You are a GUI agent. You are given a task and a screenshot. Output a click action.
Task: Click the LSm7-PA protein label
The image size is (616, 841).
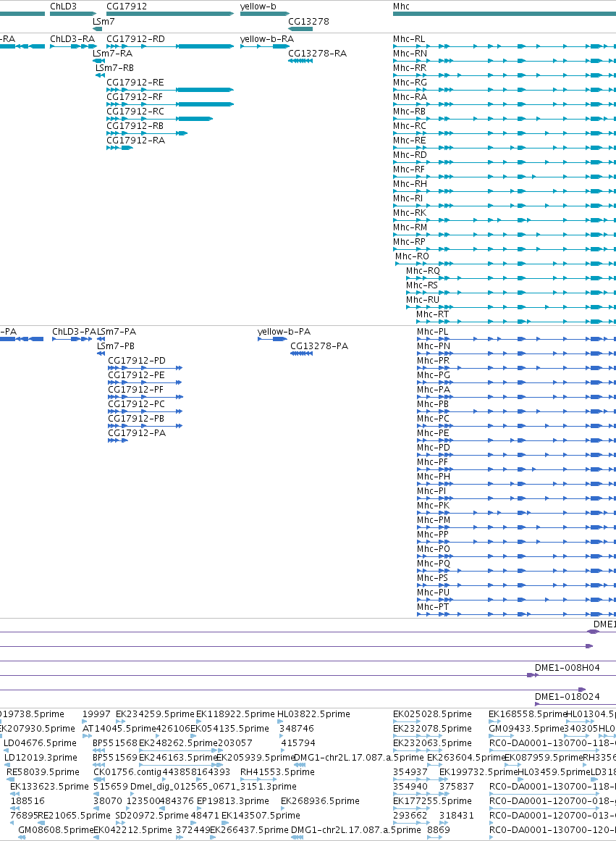pos(117,332)
